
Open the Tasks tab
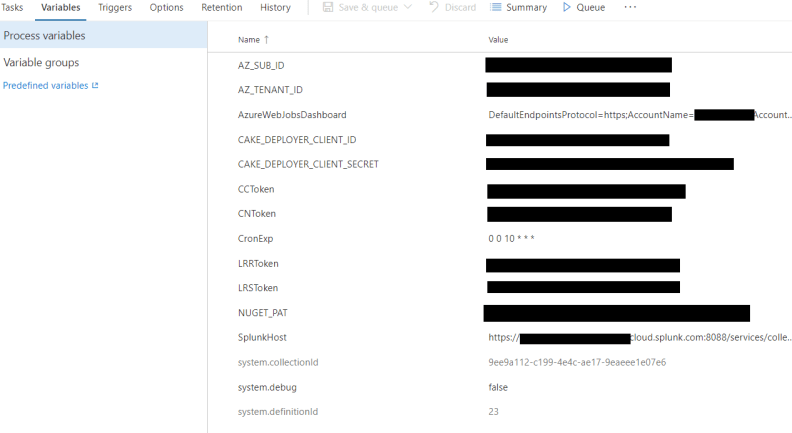tap(12, 8)
